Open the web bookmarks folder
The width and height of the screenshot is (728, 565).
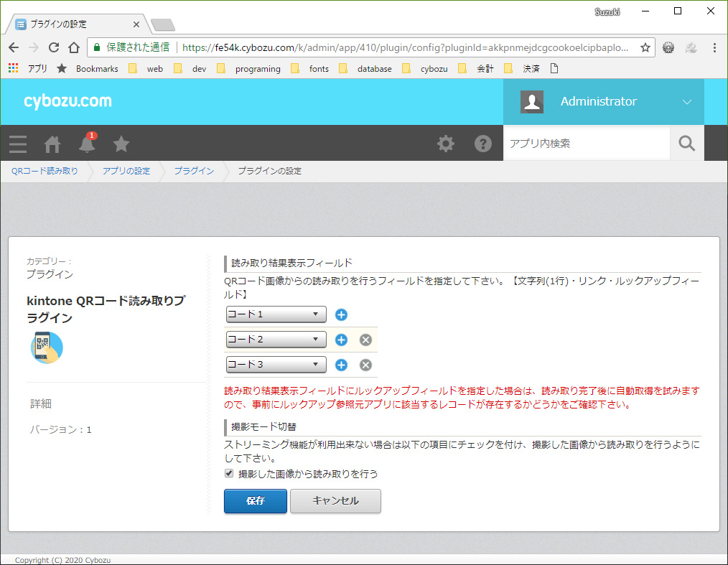tap(146, 69)
